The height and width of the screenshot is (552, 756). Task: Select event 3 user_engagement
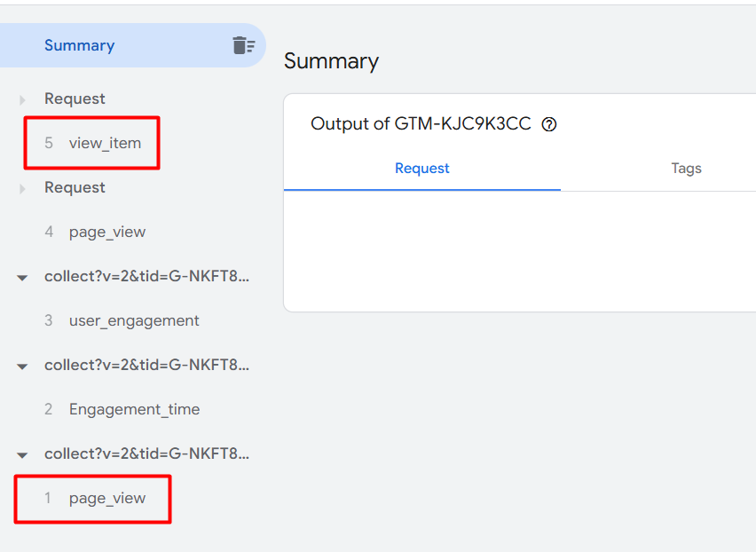pyautogui.click(x=133, y=320)
